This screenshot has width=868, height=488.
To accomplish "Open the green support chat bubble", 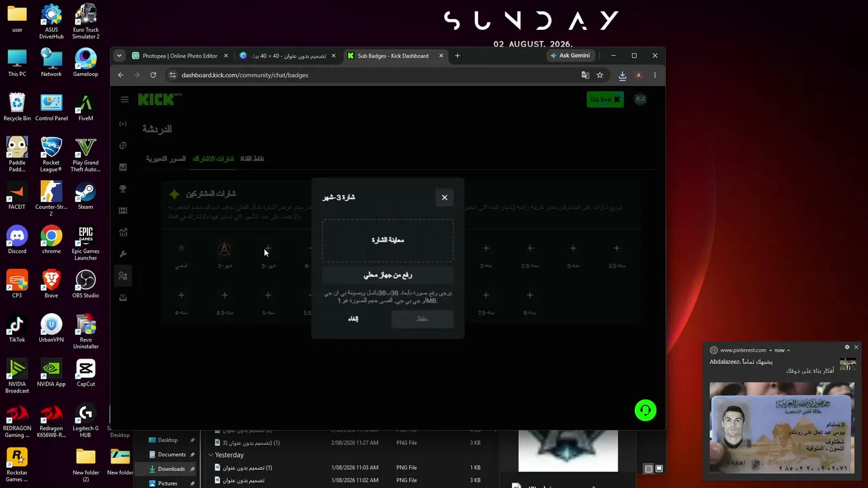I will (x=646, y=410).
